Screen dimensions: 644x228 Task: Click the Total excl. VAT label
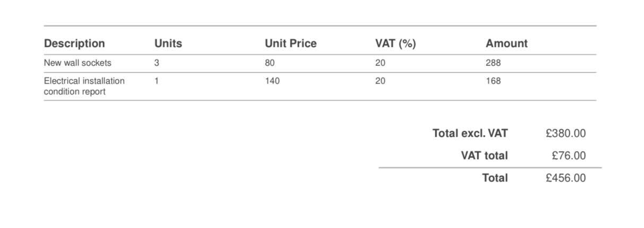[470, 133]
